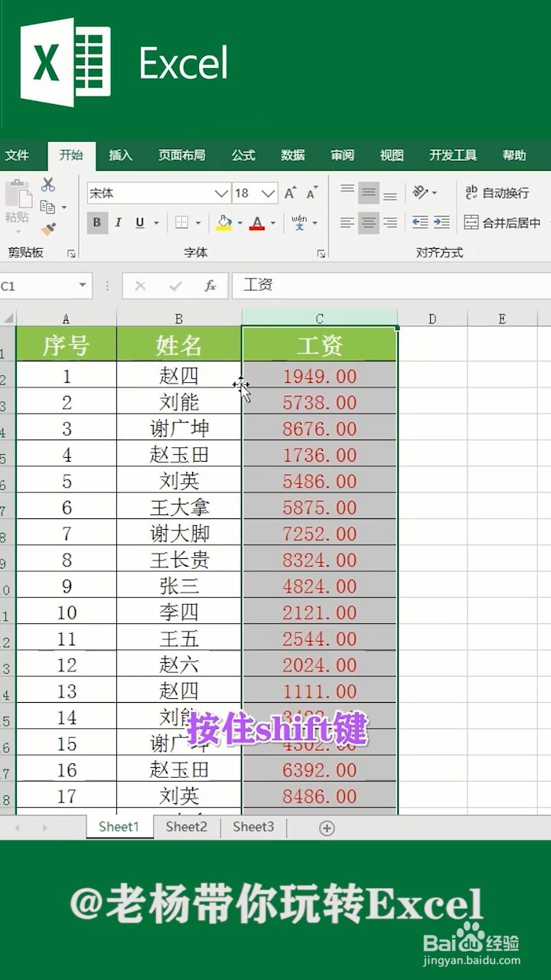Open the View (视图) tab
Viewport: 551px width, 980px height.
pos(391,155)
